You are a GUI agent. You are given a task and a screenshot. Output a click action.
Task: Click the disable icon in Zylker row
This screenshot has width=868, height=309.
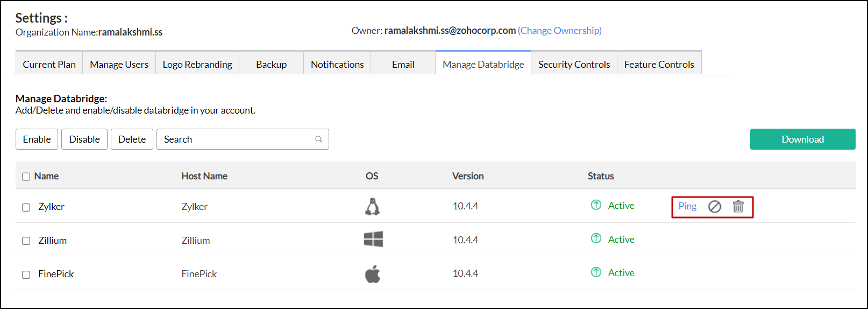tap(714, 207)
